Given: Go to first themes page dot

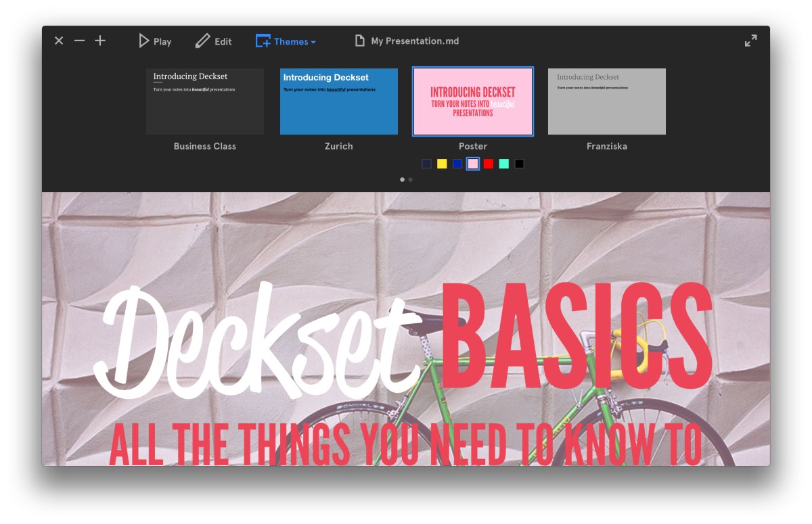Looking at the screenshot, I should click(x=403, y=180).
